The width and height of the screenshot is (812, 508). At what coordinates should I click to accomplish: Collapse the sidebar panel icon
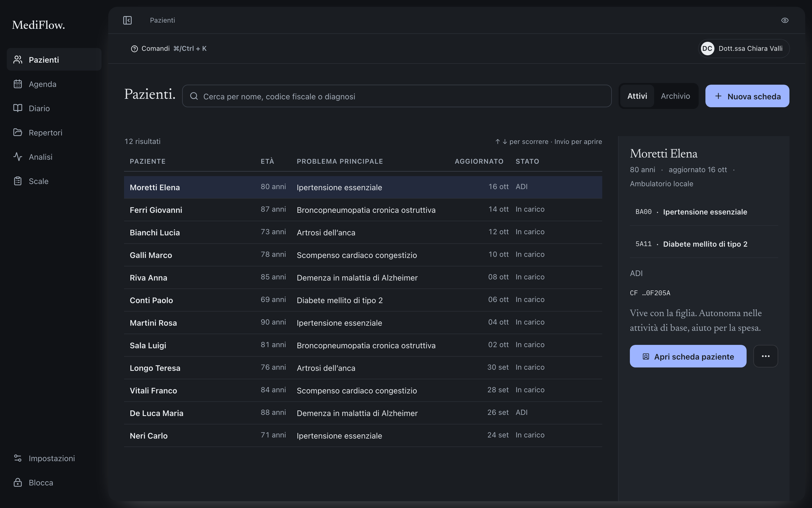point(127,20)
